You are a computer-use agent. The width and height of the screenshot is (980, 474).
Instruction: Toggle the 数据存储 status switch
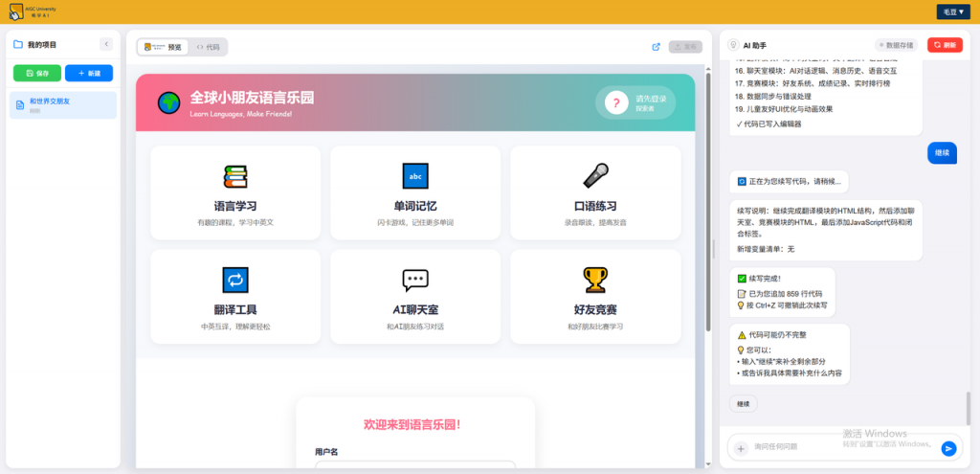[896, 45]
